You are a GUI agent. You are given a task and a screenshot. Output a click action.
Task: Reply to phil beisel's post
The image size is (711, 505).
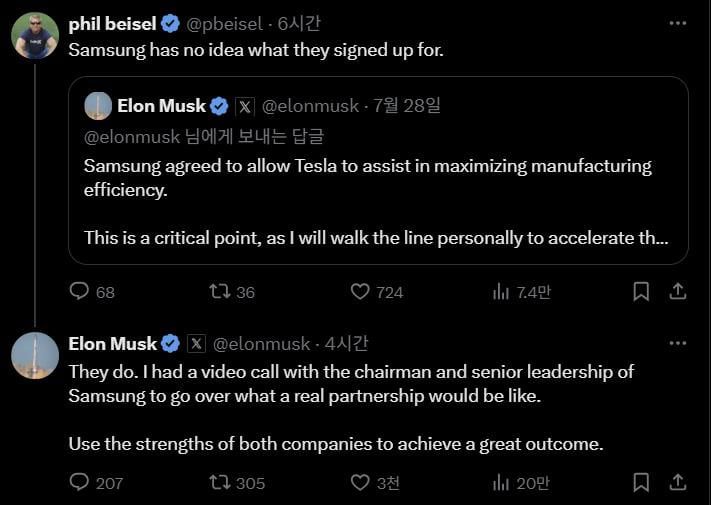click(80, 291)
